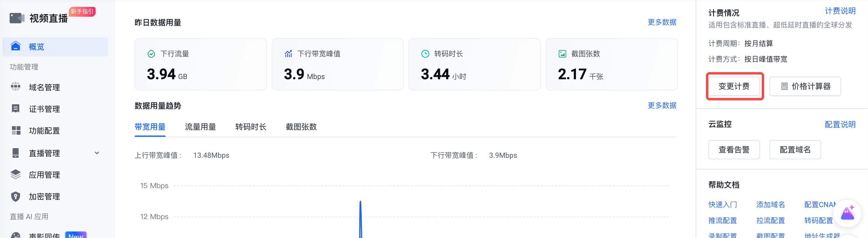Click 更多数据 beside 昨日数据用量
The width and height of the screenshot is (868, 238).
click(x=662, y=22)
